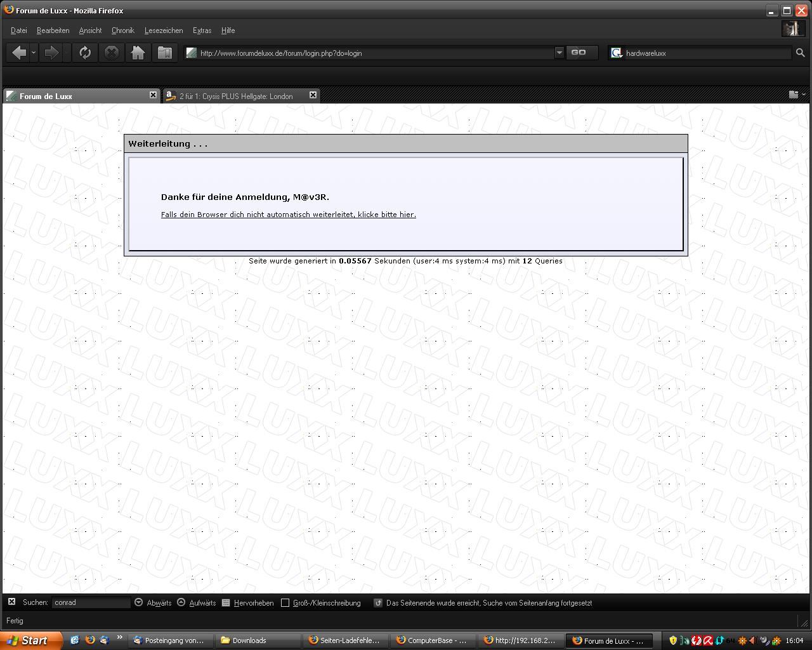
Task: Click 'Danke für deine Anmeldung, M@v3R.' text
Action: tap(245, 197)
